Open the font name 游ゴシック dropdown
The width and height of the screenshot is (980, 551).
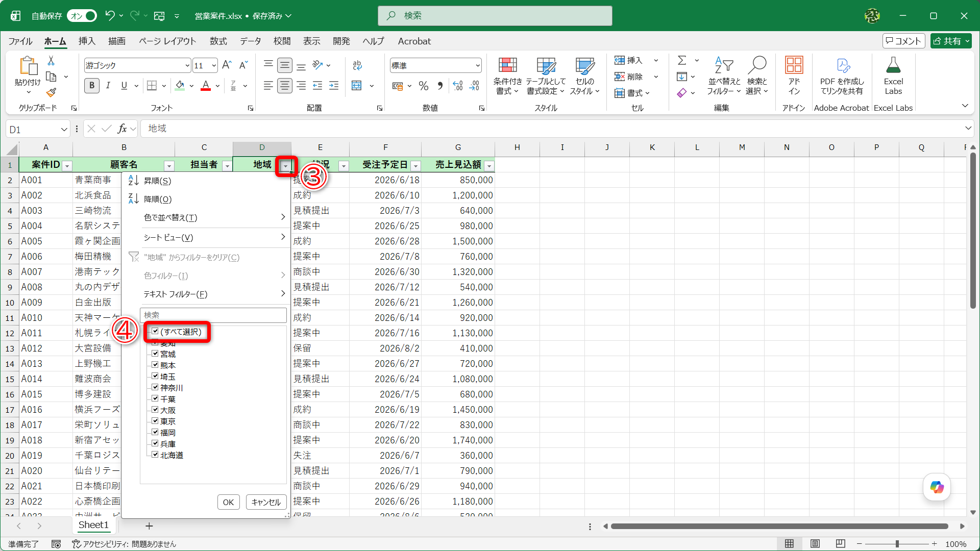pos(187,65)
